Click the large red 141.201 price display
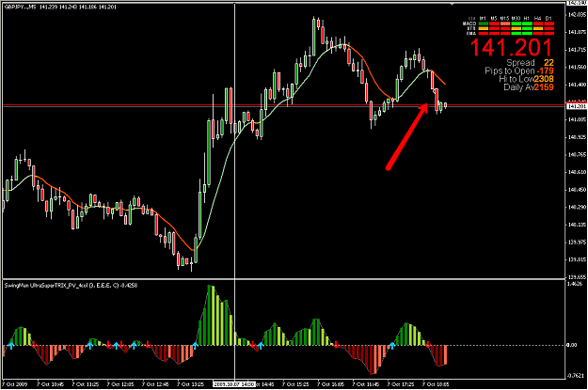 coord(512,48)
